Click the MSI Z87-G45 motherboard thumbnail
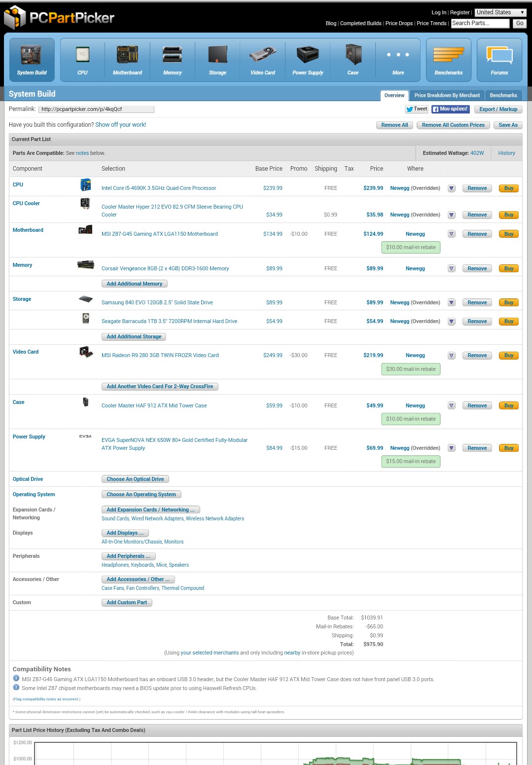This screenshot has width=532, height=765. point(85,230)
